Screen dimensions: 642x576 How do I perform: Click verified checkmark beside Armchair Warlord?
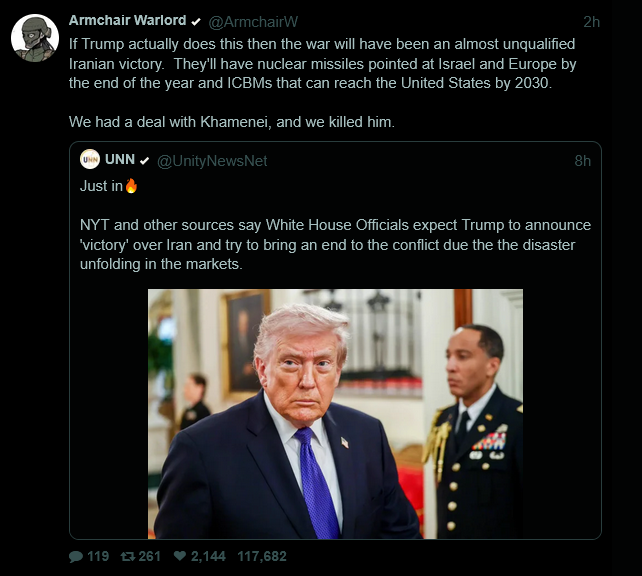point(196,21)
